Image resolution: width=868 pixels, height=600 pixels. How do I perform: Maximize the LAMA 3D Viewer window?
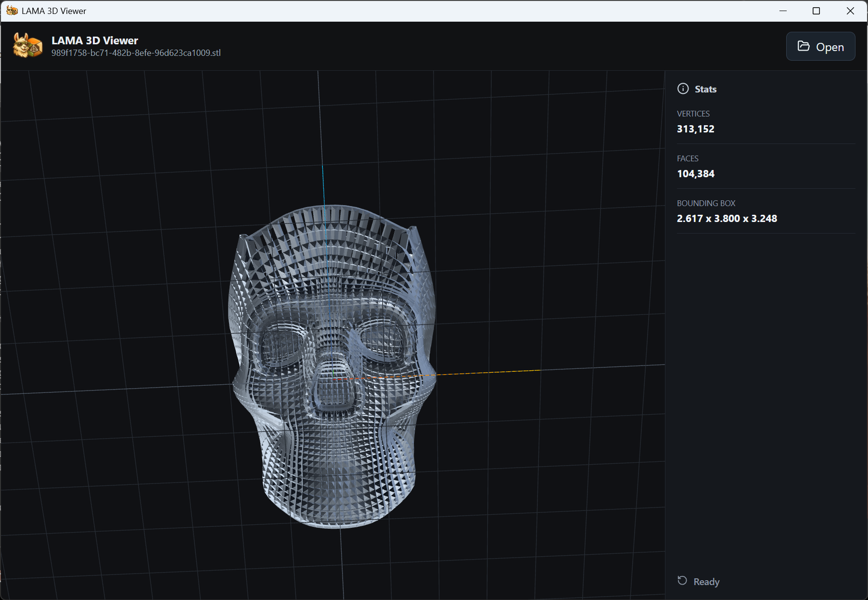816,11
